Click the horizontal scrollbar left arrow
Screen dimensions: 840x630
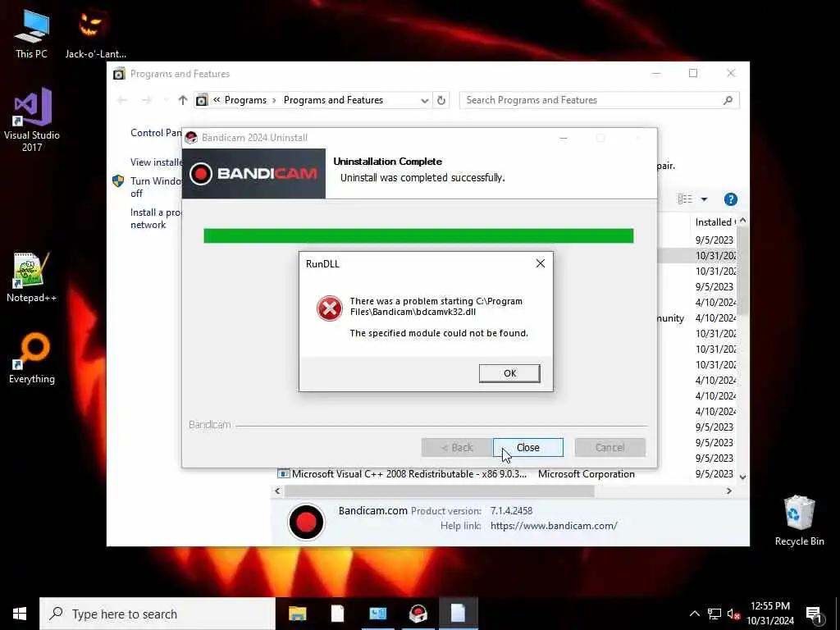point(277,491)
